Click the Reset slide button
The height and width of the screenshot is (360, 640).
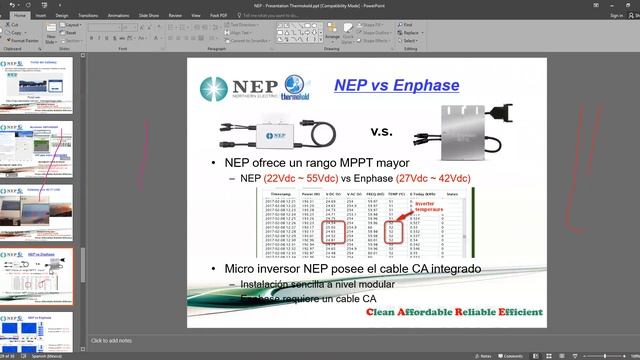pyautogui.click(x=68, y=33)
